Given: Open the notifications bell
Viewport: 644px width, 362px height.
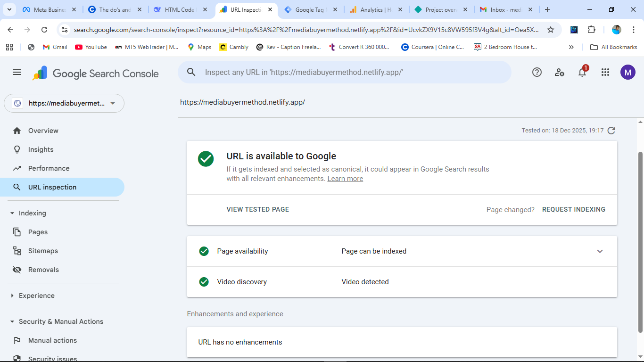Looking at the screenshot, I should coord(582,72).
